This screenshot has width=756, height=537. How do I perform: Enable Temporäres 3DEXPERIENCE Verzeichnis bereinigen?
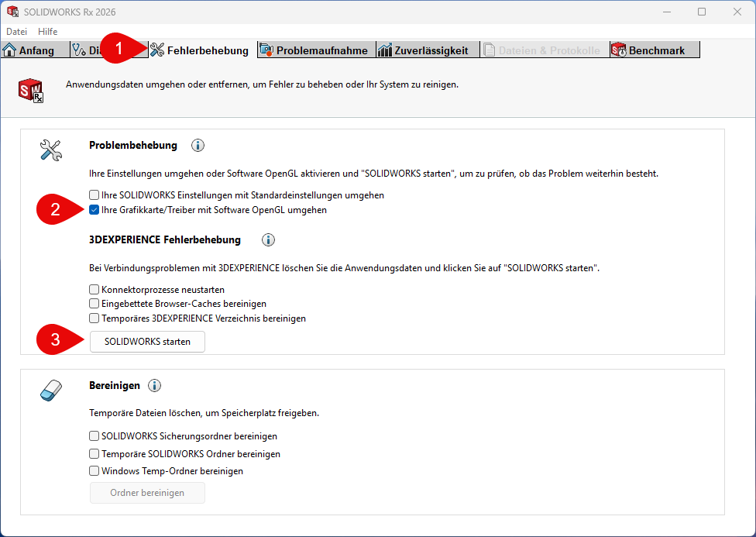point(94,318)
